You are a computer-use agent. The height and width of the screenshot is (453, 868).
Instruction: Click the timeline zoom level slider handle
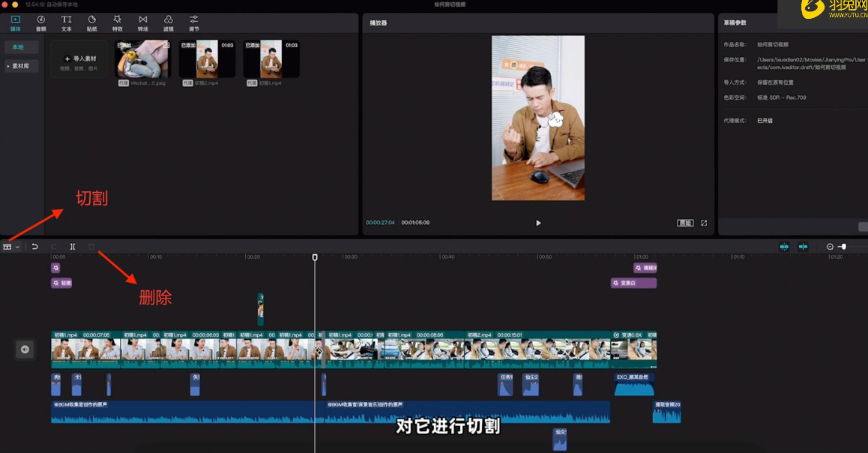click(843, 246)
